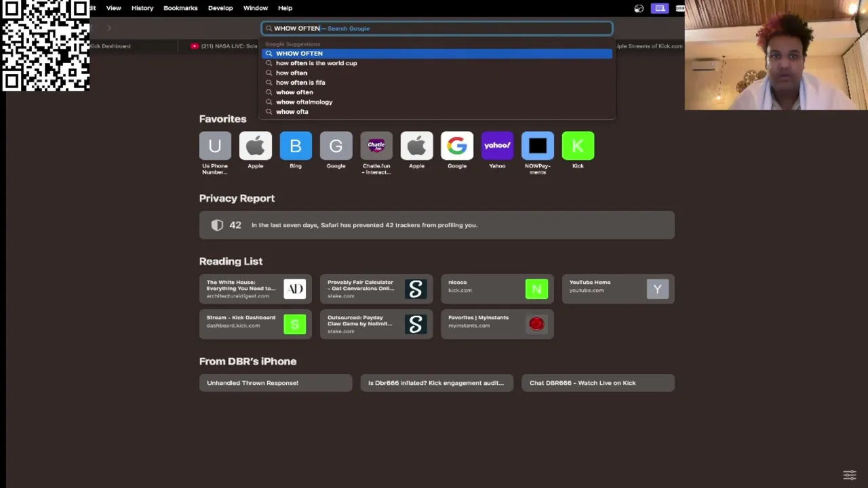Open the NOWPayments favorite icon
Viewport: 868px width, 488px height.
coord(538,146)
